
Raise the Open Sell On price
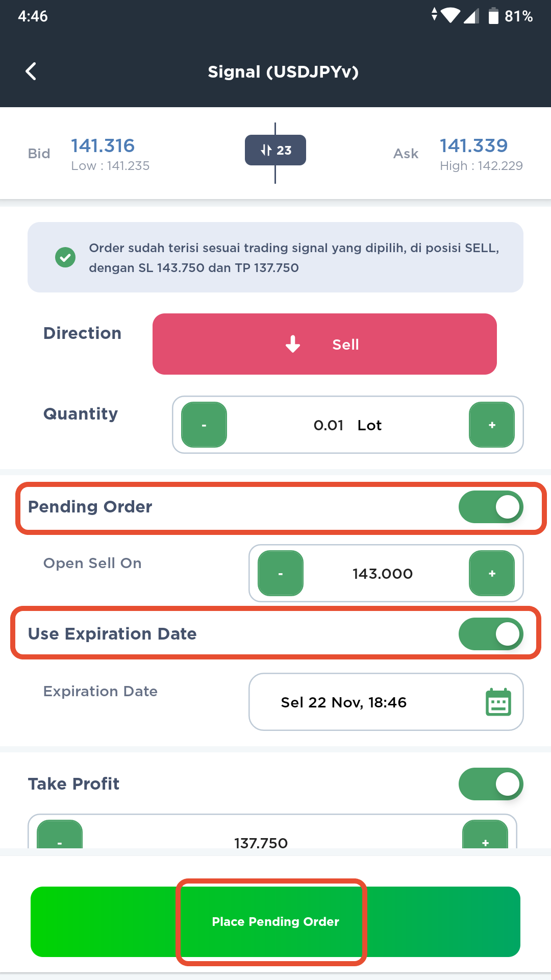[492, 573]
